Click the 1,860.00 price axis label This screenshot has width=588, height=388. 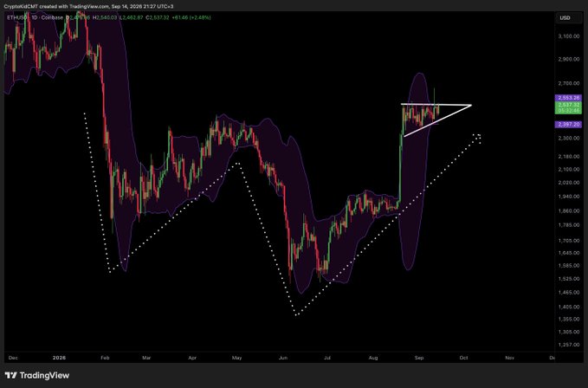point(569,210)
